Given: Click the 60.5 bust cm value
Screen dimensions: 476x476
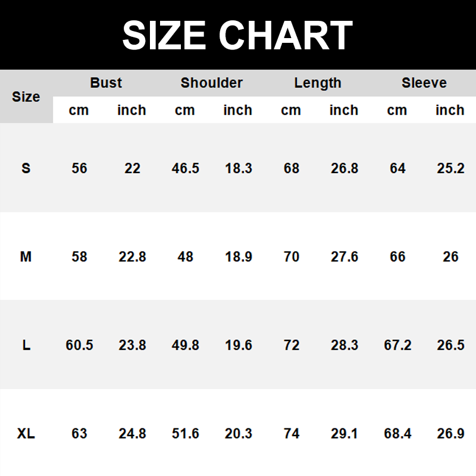Looking at the screenshot, I should point(79,345).
